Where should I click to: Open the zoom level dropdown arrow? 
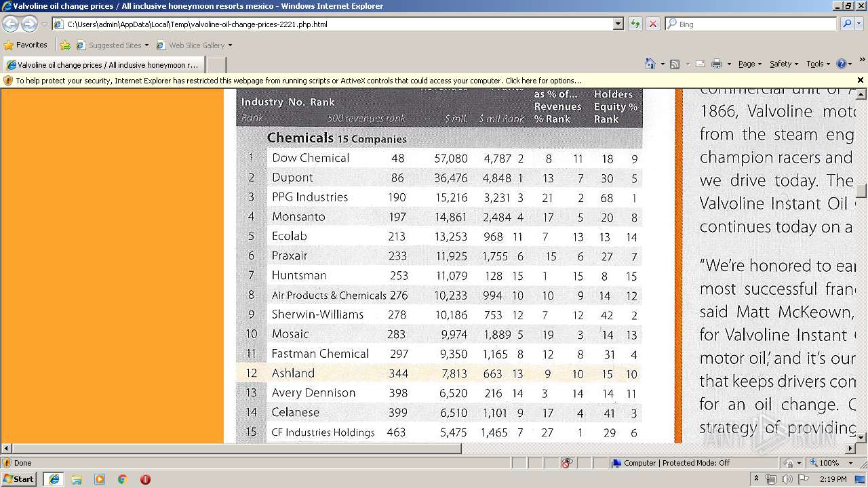(850, 463)
